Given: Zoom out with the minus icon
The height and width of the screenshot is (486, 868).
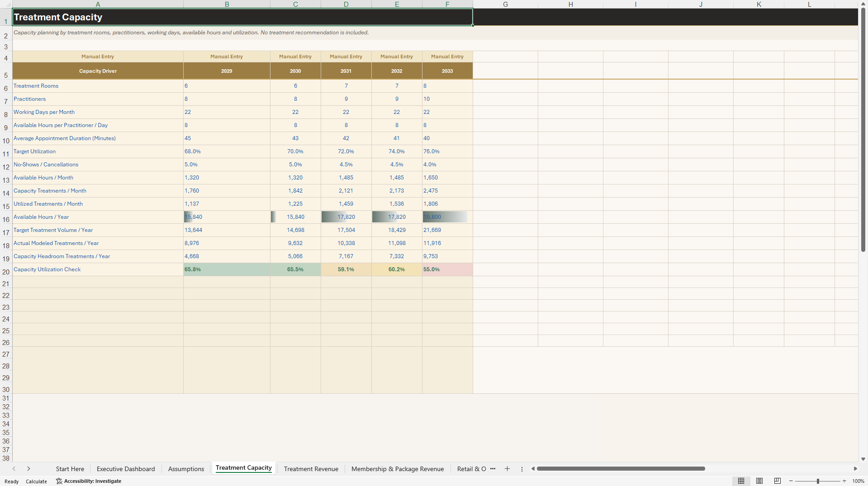Looking at the screenshot, I should (x=791, y=481).
